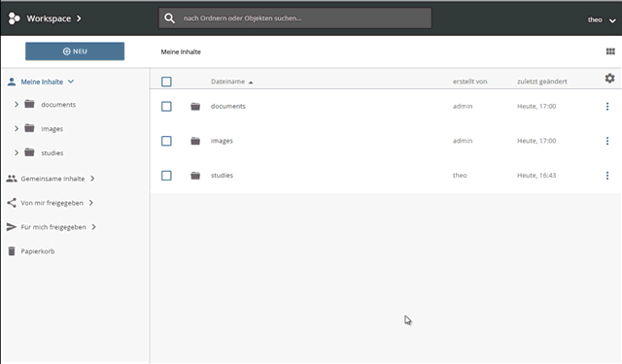Expand Für mich freigegeben chevron
This screenshot has width=622, height=364.
[94, 227]
